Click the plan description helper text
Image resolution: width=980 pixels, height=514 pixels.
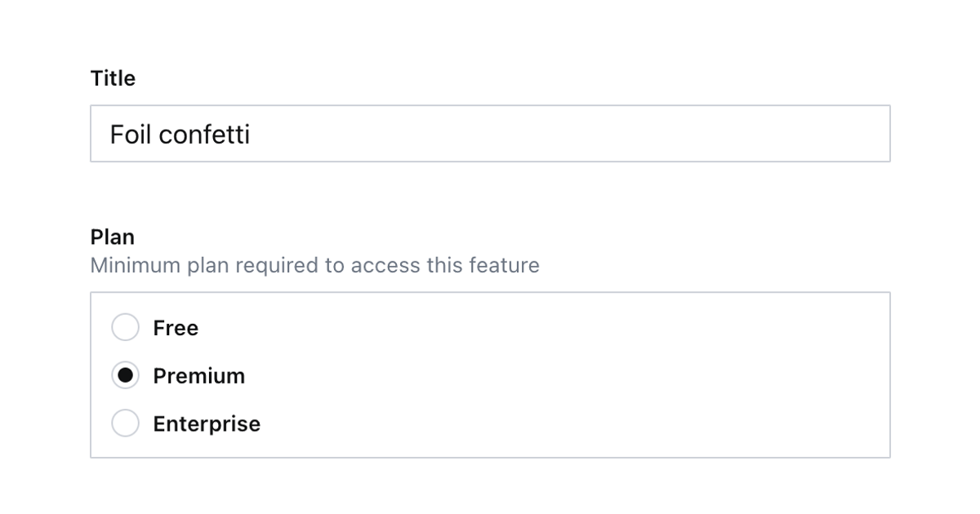click(x=314, y=265)
